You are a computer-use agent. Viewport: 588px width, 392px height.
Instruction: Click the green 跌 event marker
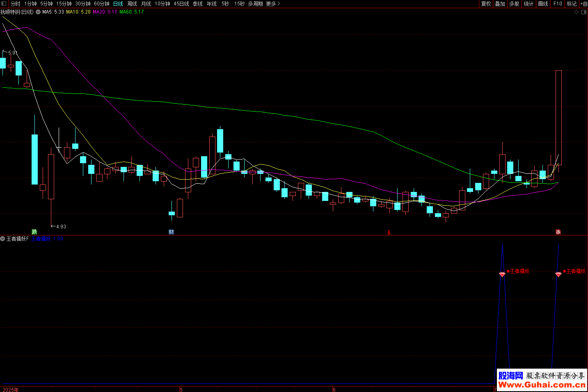[x=34, y=232]
